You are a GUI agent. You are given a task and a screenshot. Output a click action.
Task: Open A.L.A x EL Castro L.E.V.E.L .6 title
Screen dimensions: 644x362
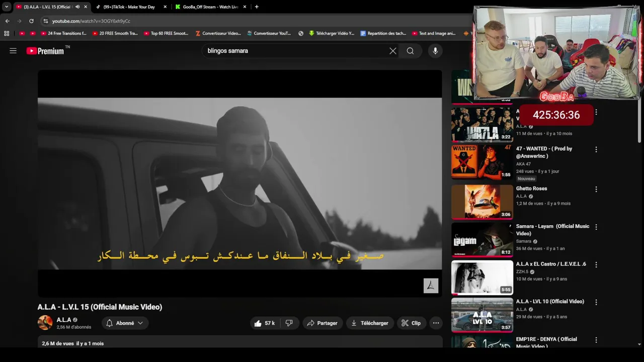(551, 264)
